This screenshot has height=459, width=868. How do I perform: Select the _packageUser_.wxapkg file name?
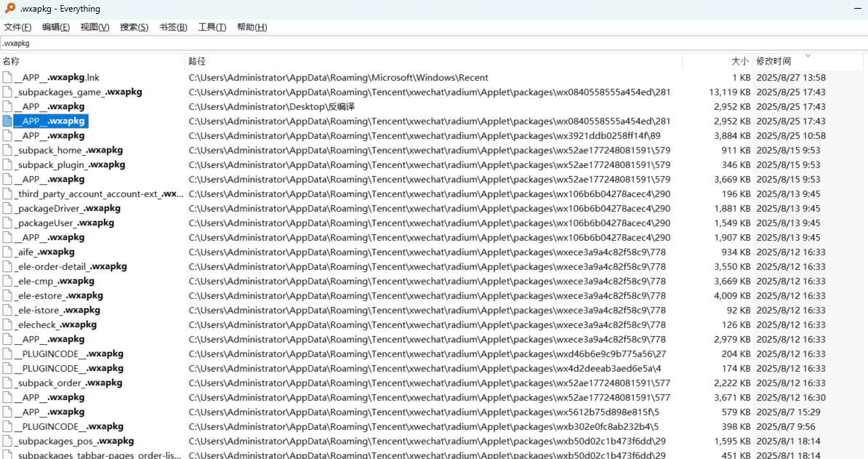[65, 223]
